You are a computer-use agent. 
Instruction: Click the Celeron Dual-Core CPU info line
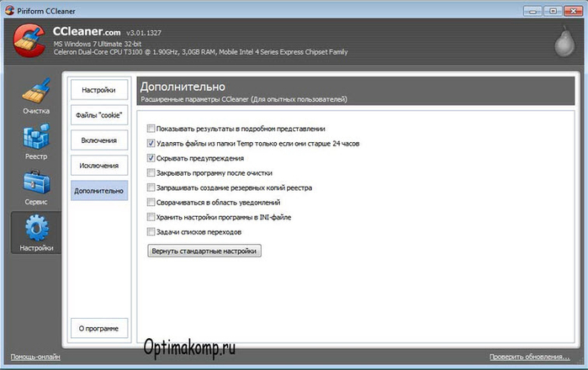tap(200, 52)
